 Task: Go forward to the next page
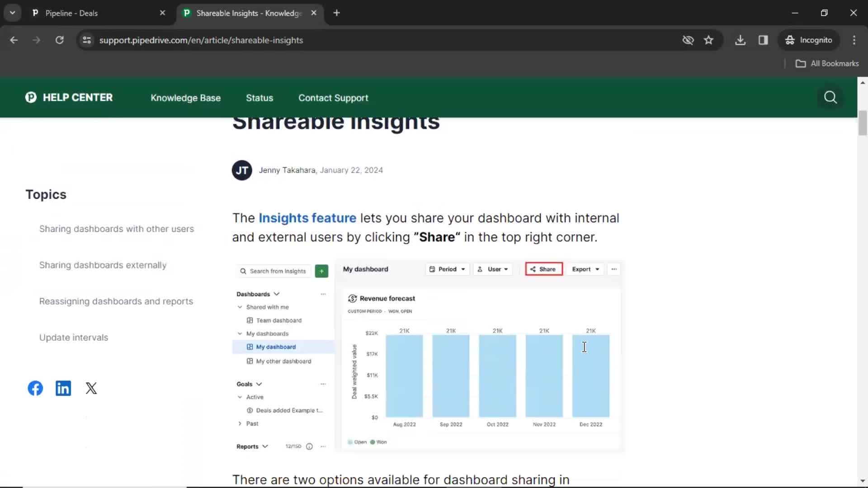[36, 40]
